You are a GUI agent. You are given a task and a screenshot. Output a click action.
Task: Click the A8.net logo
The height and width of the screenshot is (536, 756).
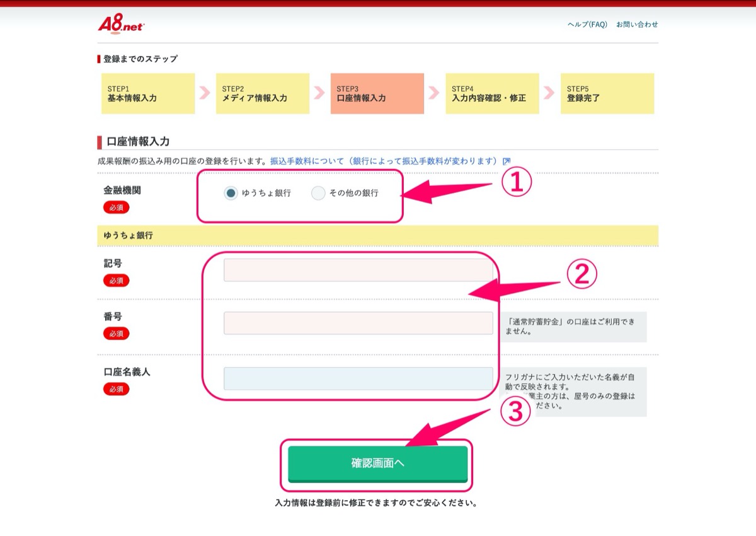point(122,24)
